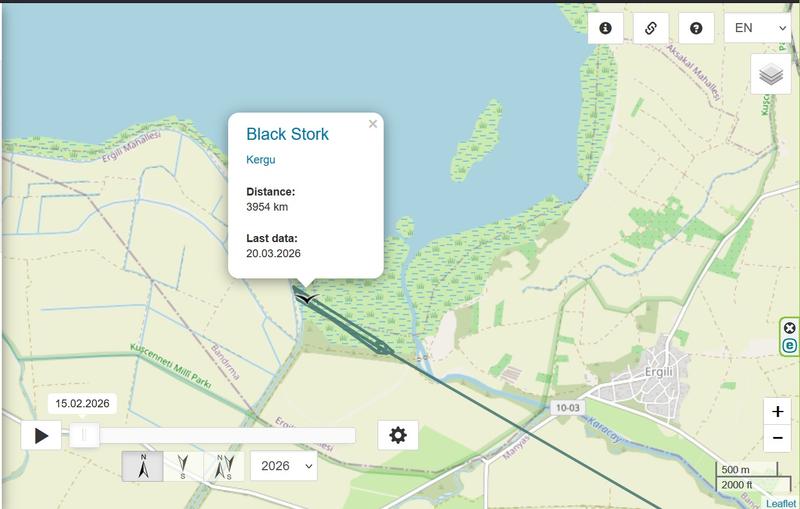Open the EN language dropdown
This screenshot has width=800, height=509.
point(758,28)
